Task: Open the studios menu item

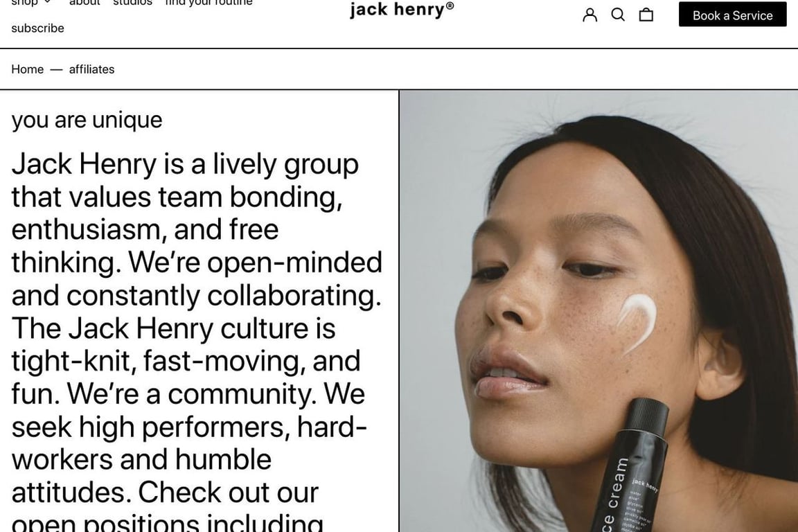Action: [132, 3]
